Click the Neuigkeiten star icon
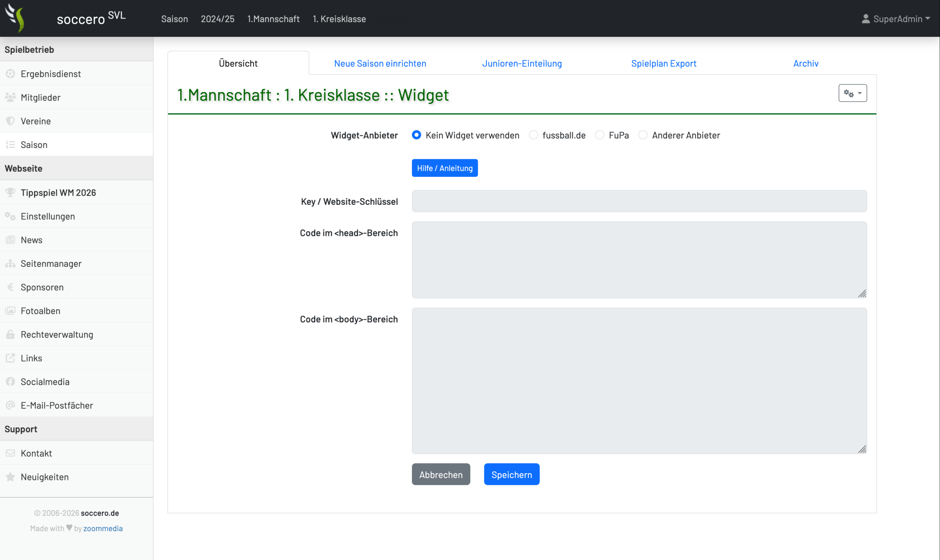 [x=10, y=477]
